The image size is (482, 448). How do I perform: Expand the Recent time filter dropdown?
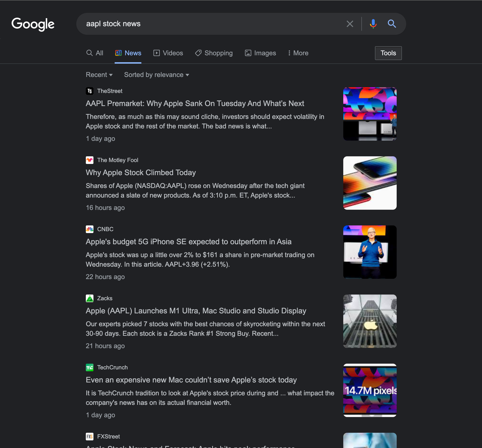[x=99, y=75]
